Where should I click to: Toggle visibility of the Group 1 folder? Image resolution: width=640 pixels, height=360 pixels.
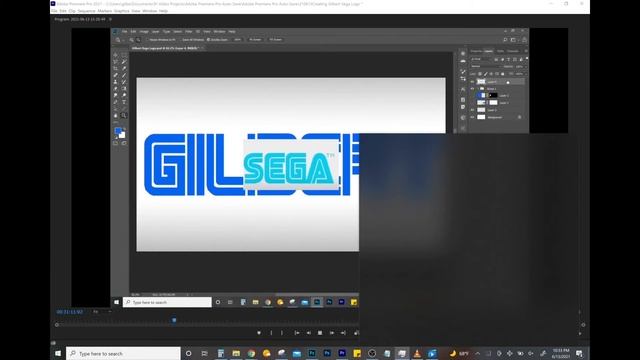[472, 89]
